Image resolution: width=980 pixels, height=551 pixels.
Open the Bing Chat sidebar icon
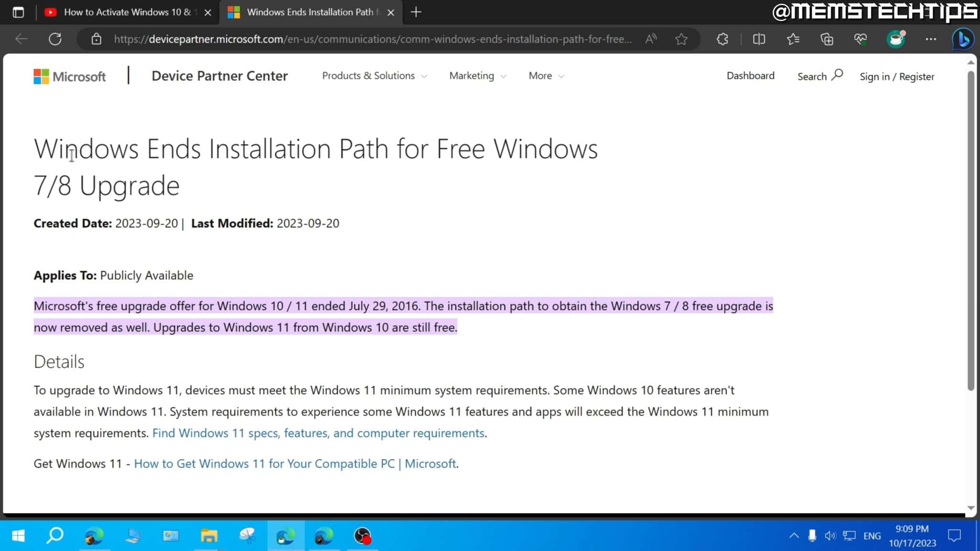tap(963, 39)
